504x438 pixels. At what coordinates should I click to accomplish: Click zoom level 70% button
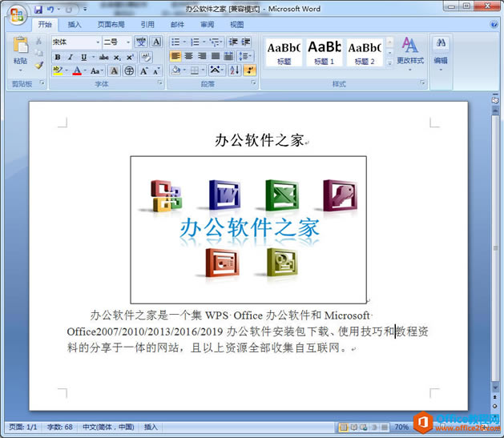[401, 428]
